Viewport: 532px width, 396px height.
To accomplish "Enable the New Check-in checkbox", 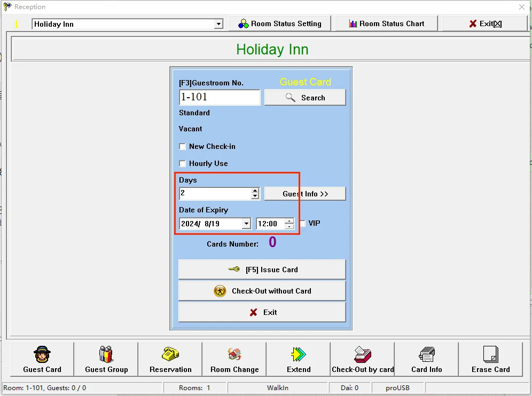I will click(183, 146).
